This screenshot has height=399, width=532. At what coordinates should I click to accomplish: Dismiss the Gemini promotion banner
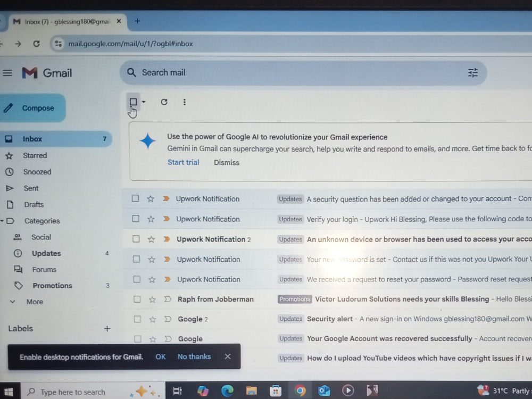[x=227, y=162]
